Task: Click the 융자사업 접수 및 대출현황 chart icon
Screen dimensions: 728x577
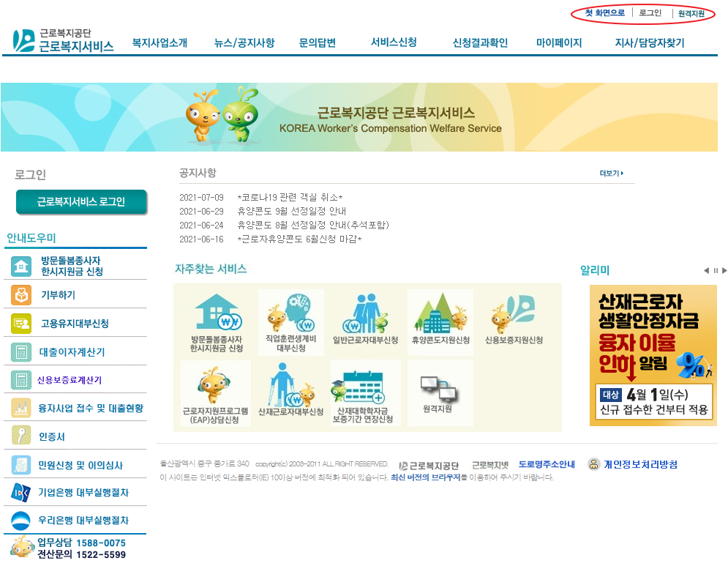Action: tap(21, 409)
